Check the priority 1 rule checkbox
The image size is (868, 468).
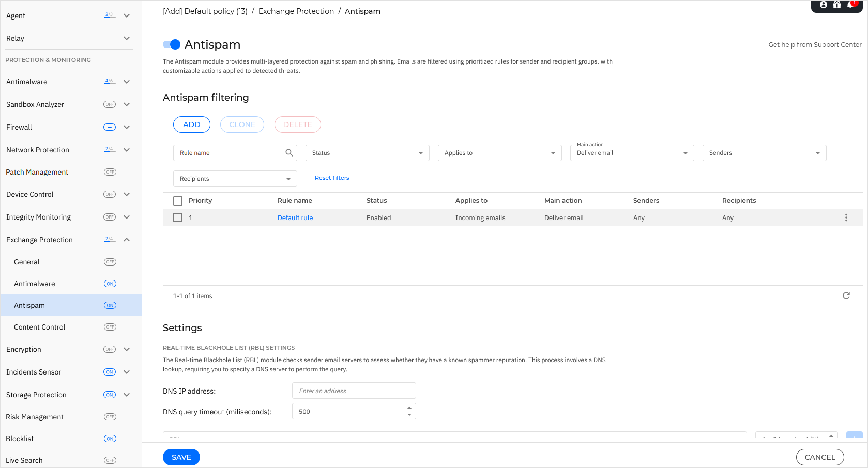pos(178,217)
